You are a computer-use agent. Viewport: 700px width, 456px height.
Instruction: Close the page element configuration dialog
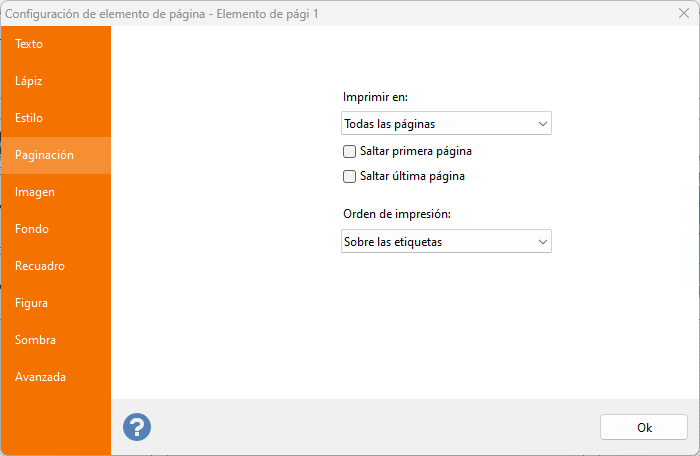pyautogui.click(x=682, y=13)
